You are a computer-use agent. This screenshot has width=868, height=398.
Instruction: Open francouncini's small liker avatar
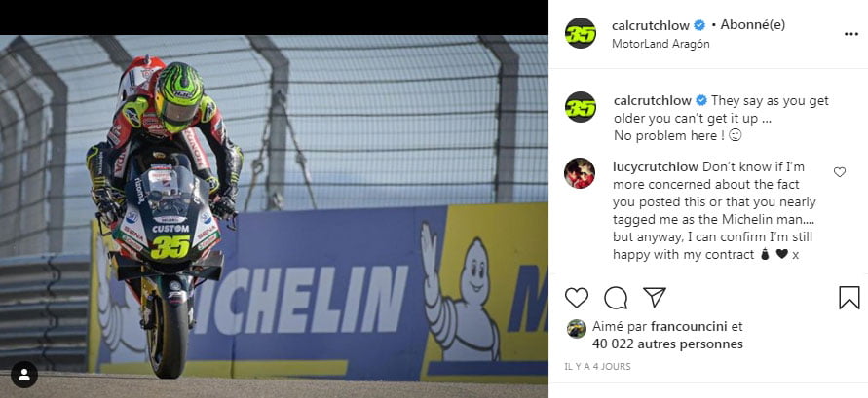tap(577, 328)
